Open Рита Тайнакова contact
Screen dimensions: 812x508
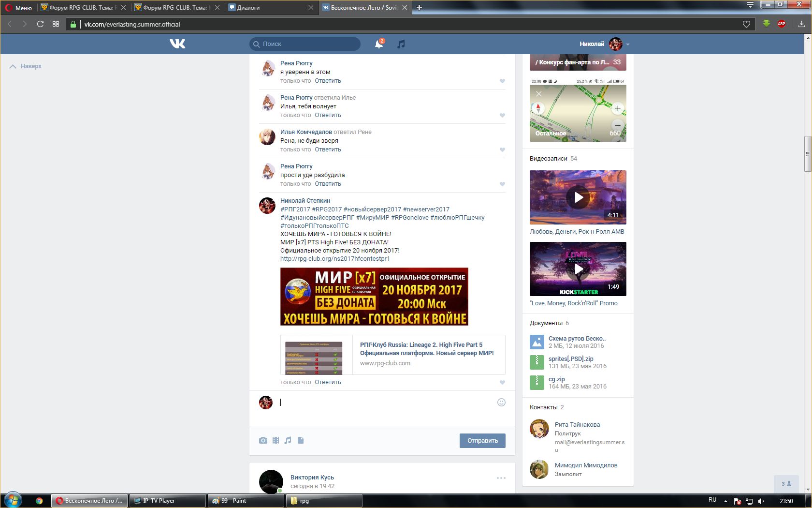click(x=577, y=425)
